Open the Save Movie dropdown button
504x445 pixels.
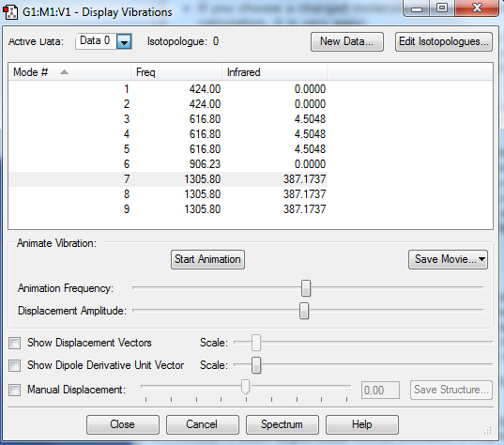(x=448, y=259)
